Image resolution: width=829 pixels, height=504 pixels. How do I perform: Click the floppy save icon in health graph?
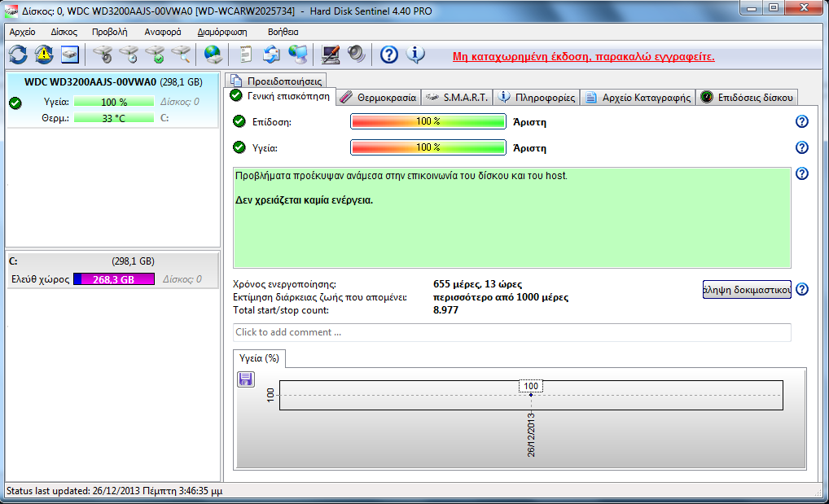[x=246, y=379]
